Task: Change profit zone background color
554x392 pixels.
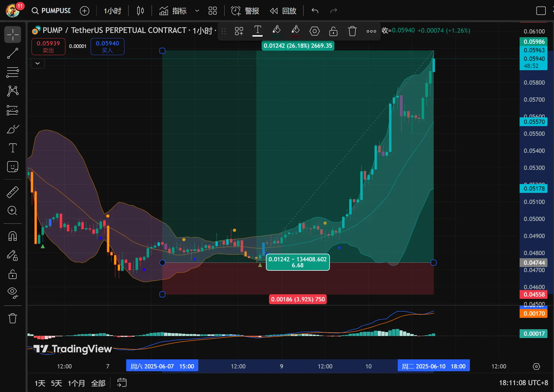Action: (x=276, y=31)
